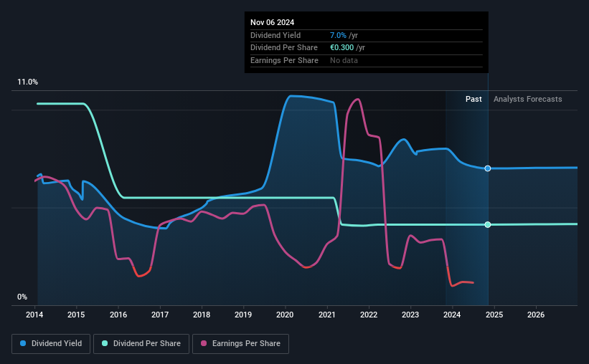Viewport: 589px width, 364px height.
Task: Click the 2022 x-axis label
Action: (x=369, y=315)
